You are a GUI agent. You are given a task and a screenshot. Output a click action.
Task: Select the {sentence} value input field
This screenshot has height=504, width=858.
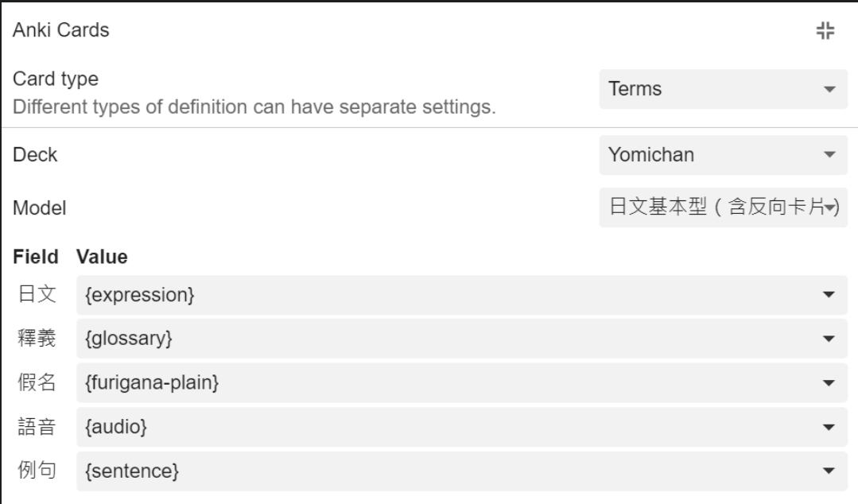(x=445, y=471)
